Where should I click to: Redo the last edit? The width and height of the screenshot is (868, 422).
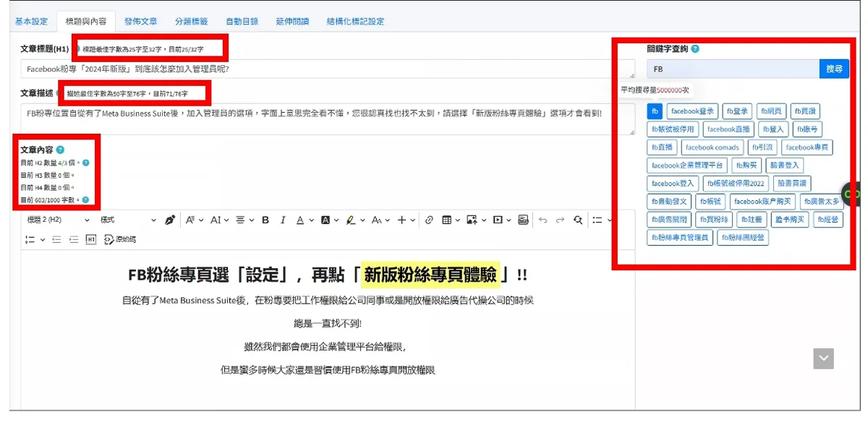point(559,220)
